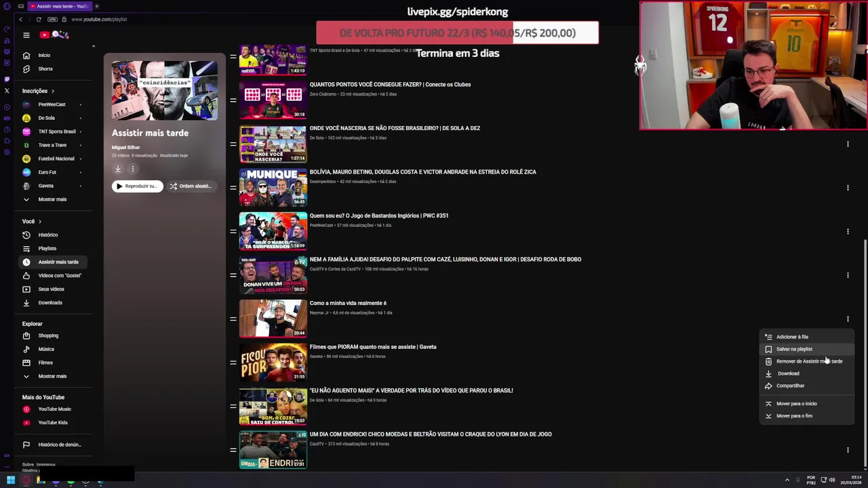Expand the Você section chevron
868x488 pixels.
click(40, 221)
